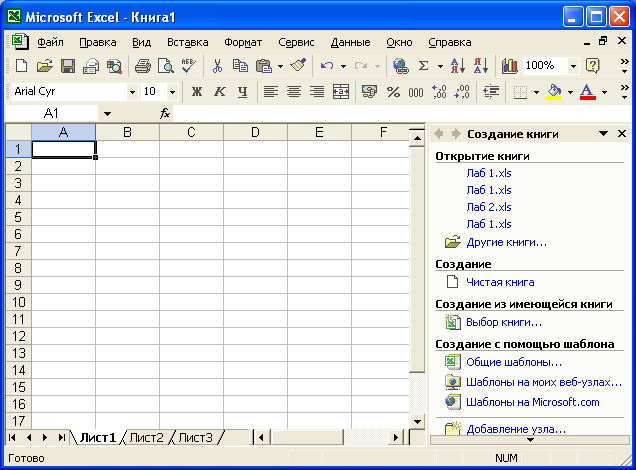Click the Другие книги... link
636x470 pixels.
point(506,243)
